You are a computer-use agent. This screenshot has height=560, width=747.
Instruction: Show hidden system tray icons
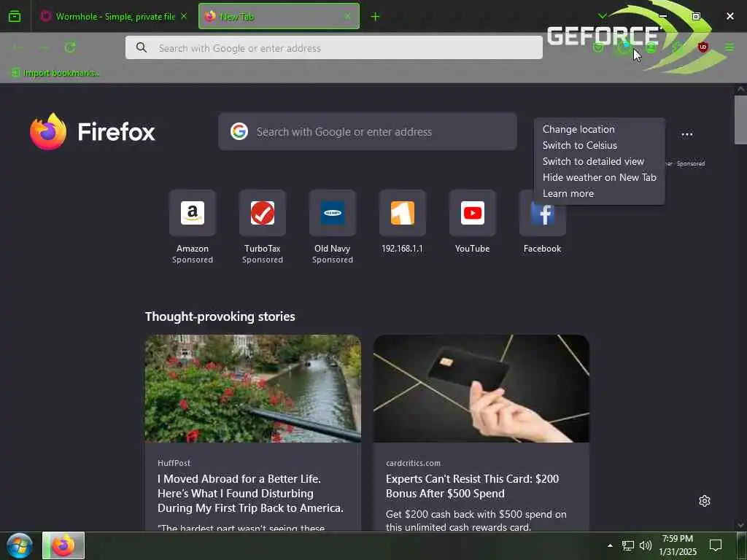point(610,545)
